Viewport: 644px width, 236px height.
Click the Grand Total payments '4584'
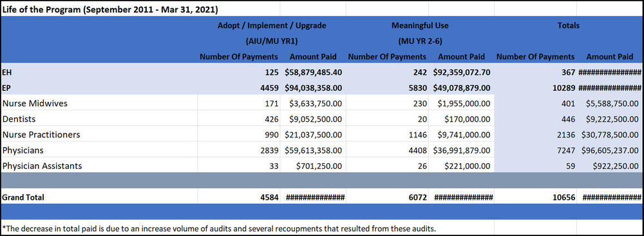tap(269, 197)
